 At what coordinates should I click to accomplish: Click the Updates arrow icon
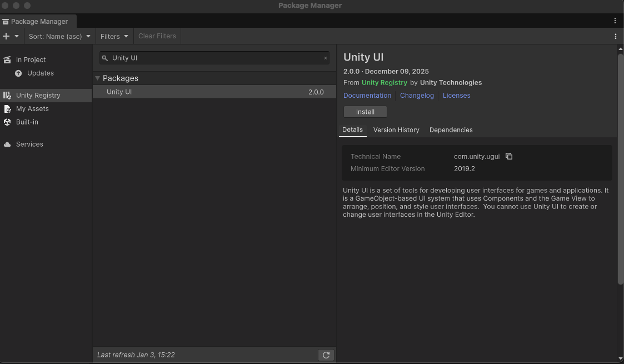coord(18,73)
